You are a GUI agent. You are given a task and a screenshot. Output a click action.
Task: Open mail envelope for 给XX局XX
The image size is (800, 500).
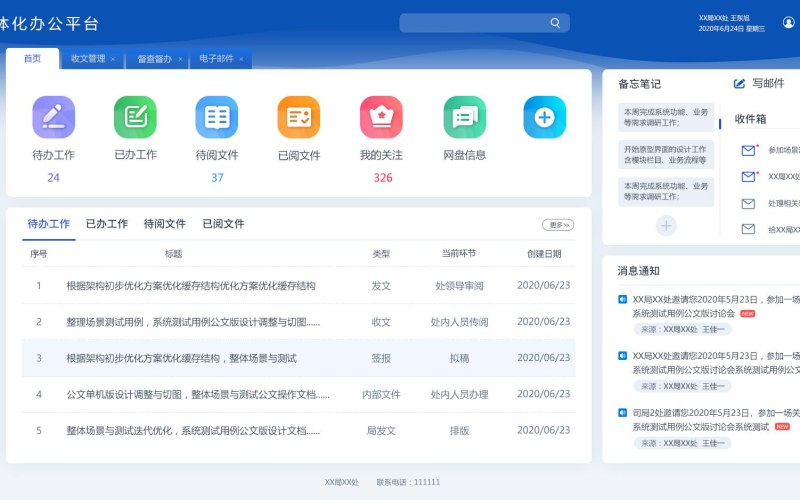748,229
